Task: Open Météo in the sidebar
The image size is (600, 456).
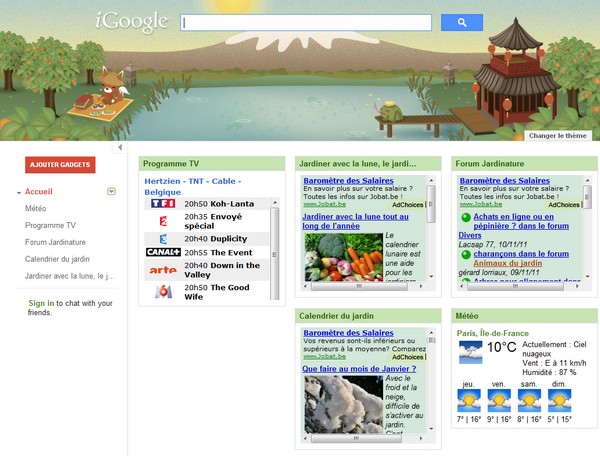Action: click(x=36, y=208)
